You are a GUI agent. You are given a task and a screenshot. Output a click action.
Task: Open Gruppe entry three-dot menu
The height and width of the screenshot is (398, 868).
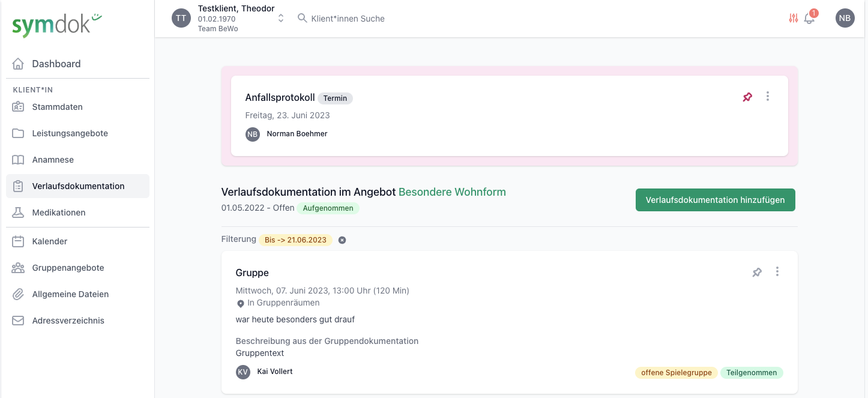[x=777, y=271]
